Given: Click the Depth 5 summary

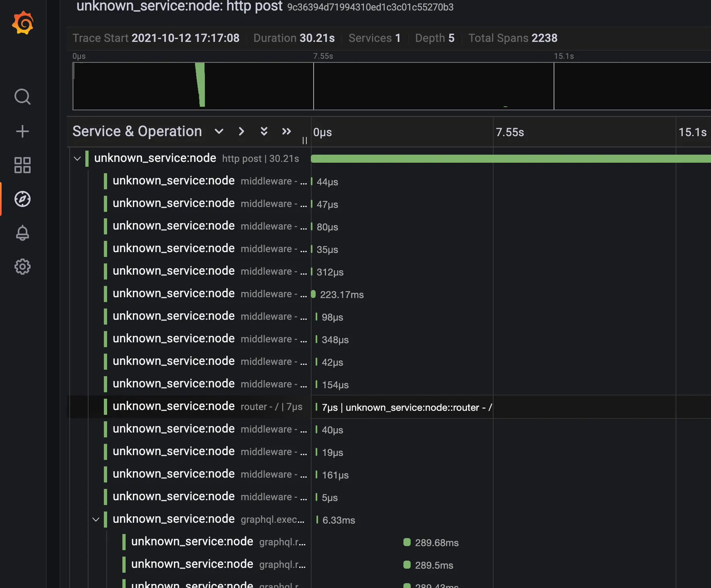Looking at the screenshot, I should click(x=435, y=38).
